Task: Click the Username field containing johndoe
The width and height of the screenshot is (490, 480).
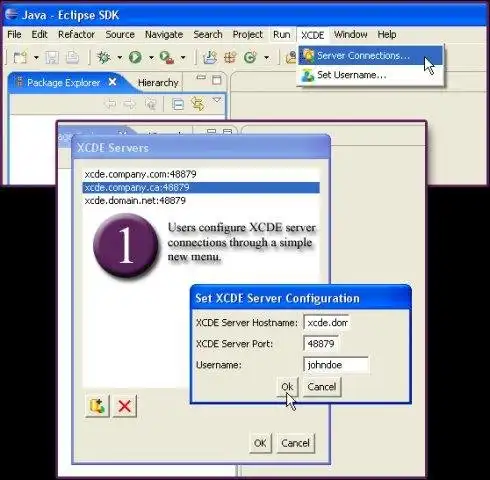Action: (x=336, y=365)
